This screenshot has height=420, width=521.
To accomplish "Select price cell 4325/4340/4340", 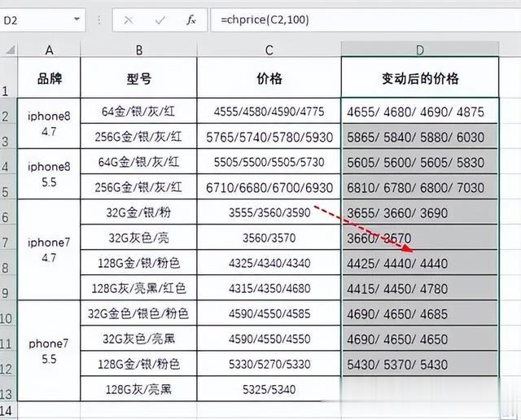I will [269, 262].
